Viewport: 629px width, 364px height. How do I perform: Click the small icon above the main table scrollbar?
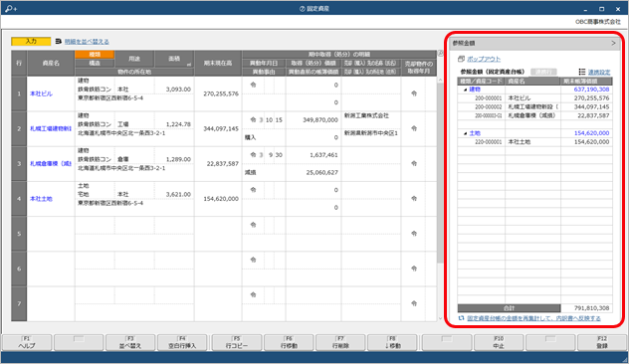point(441,53)
